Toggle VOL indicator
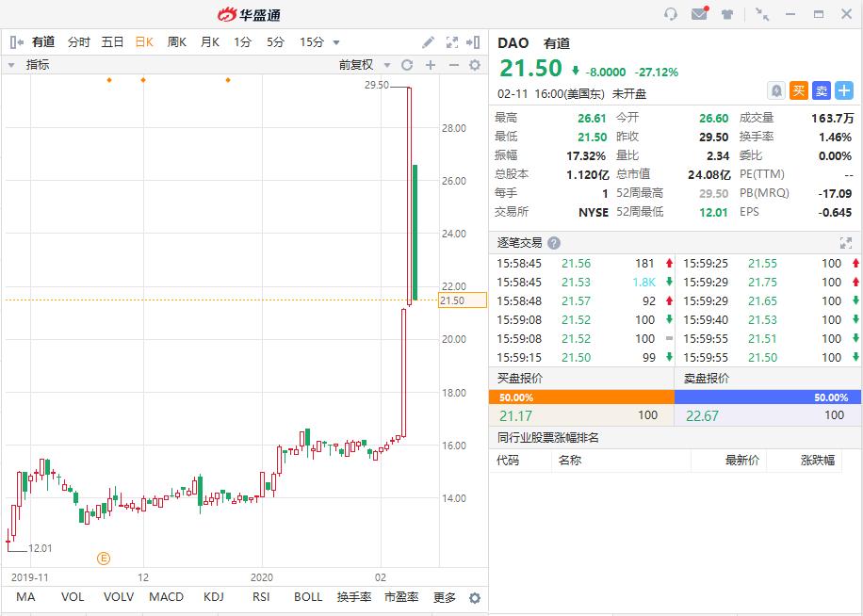 click(x=73, y=597)
